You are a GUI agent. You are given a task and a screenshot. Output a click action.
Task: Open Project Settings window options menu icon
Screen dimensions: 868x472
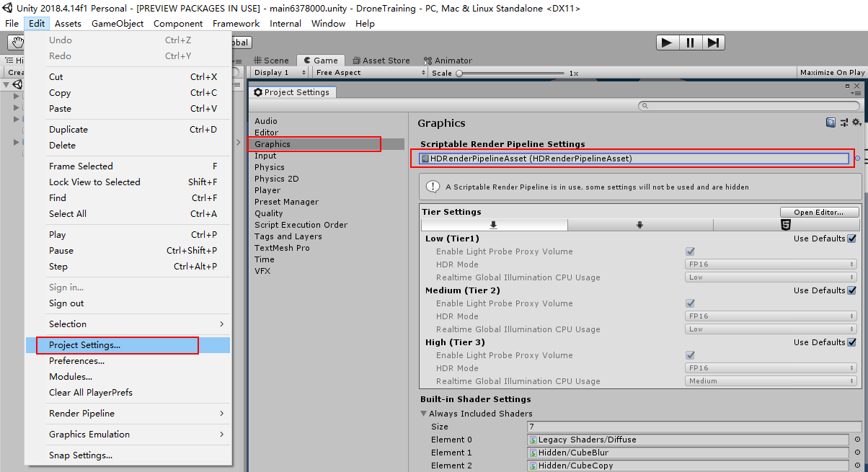[856, 93]
